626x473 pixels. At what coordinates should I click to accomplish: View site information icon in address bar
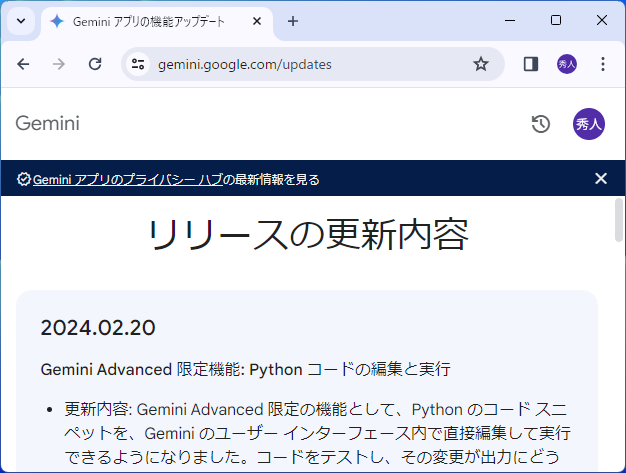pyautogui.click(x=138, y=64)
